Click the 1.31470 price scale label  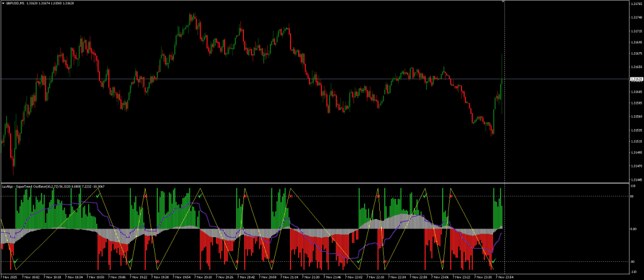pyautogui.click(x=636, y=166)
